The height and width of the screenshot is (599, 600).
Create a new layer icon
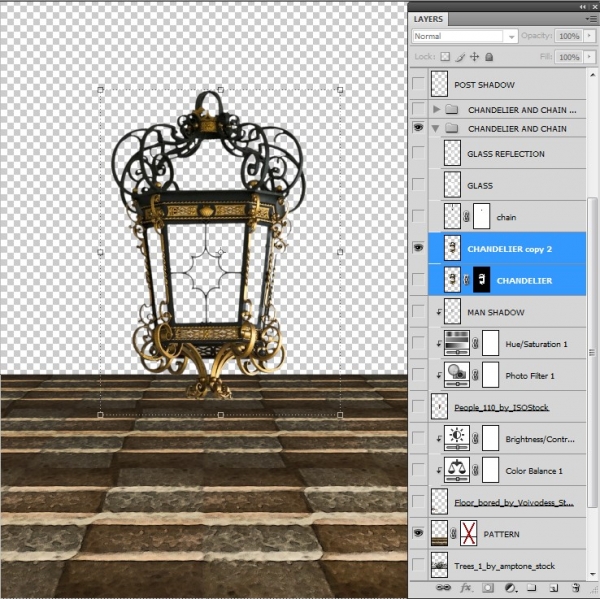553,588
